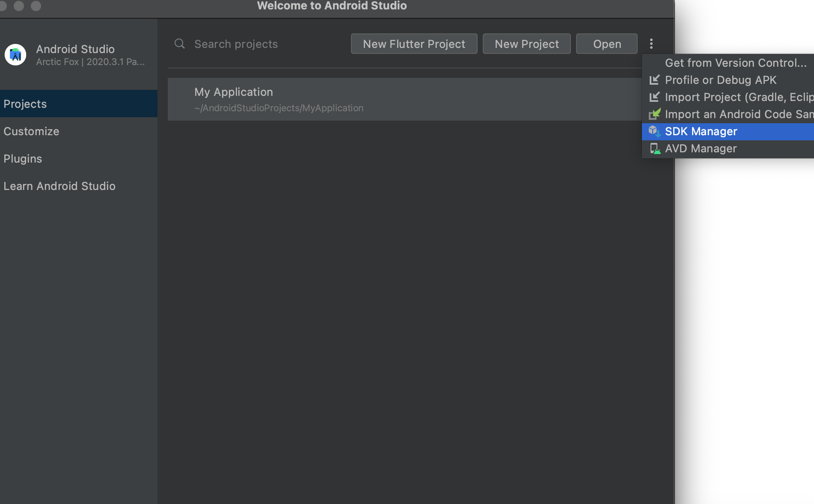Click the search magnifier icon

tap(180, 44)
